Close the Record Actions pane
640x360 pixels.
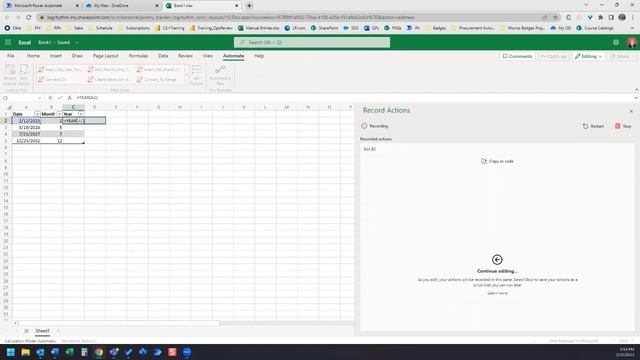631,111
